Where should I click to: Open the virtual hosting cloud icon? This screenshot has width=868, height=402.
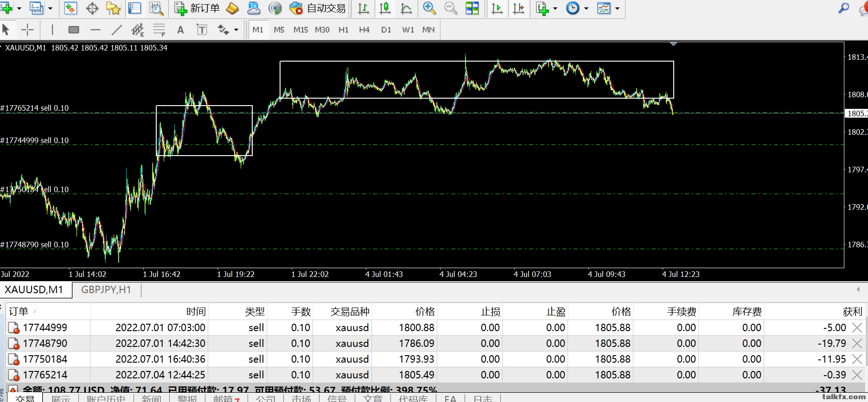[x=254, y=8]
